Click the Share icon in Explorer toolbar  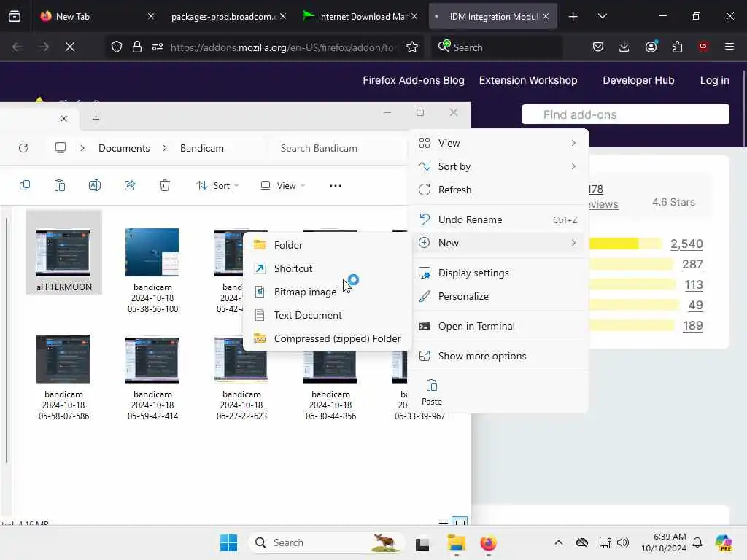coord(130,185)
